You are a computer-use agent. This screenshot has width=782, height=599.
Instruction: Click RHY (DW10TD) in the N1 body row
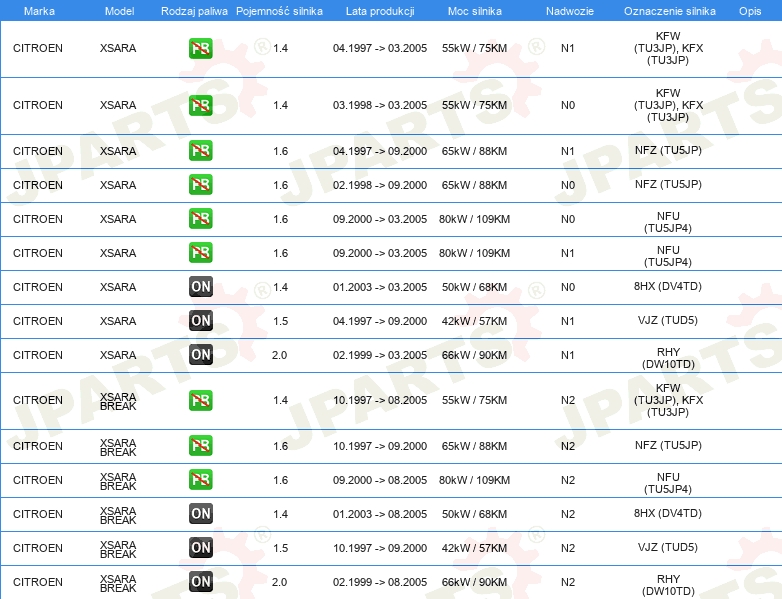[668, 358]
